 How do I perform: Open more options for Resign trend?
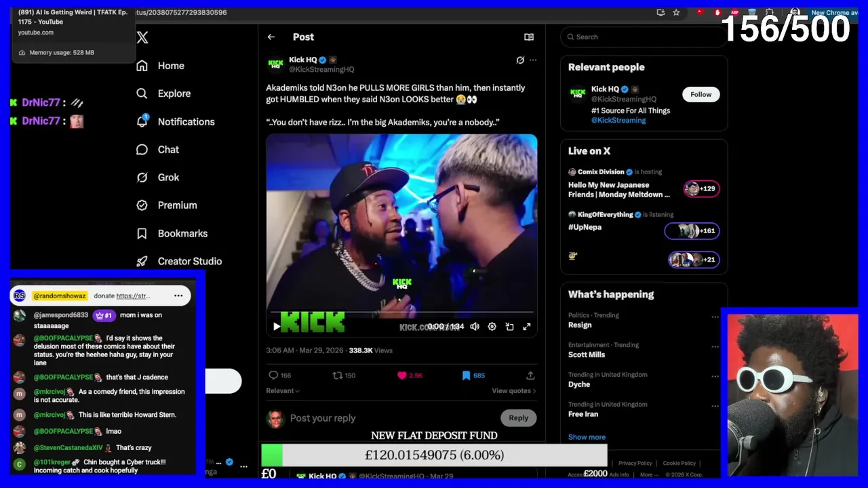coord(715,317)
